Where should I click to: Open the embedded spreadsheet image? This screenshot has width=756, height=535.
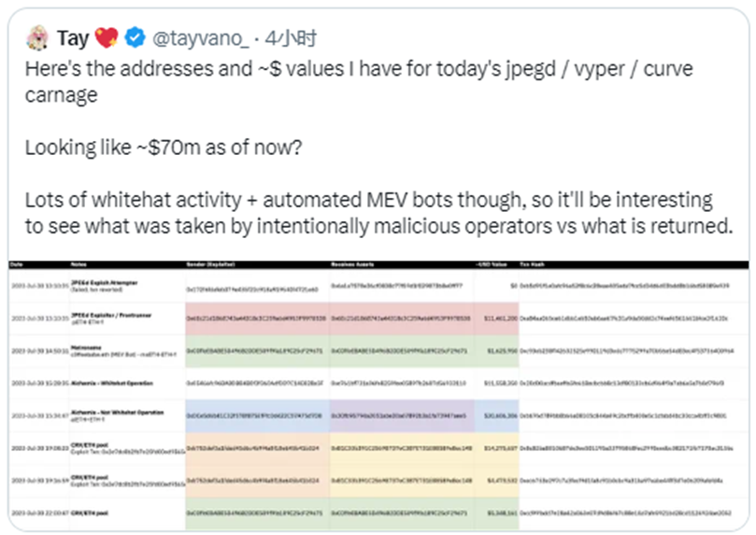point(378,395)
